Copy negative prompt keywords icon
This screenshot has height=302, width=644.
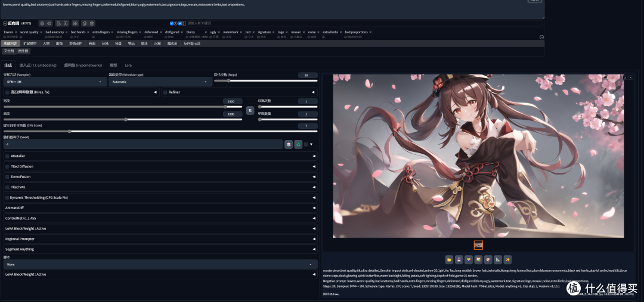coord(84,23)
